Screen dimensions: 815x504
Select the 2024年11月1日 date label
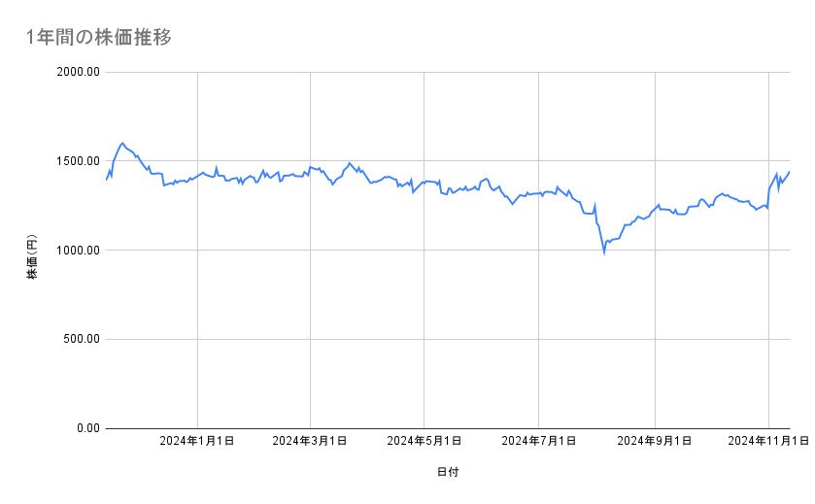pyautogui.click(x=768, y=441)
